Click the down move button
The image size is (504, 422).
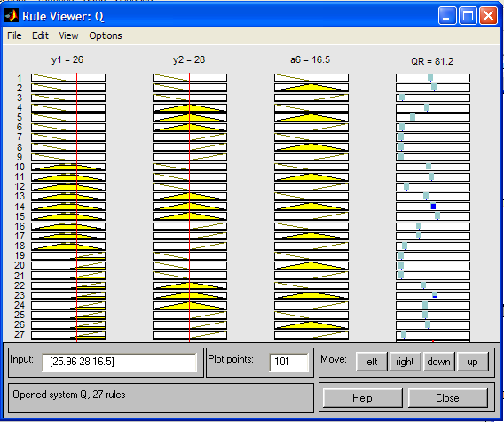[438, 362]
